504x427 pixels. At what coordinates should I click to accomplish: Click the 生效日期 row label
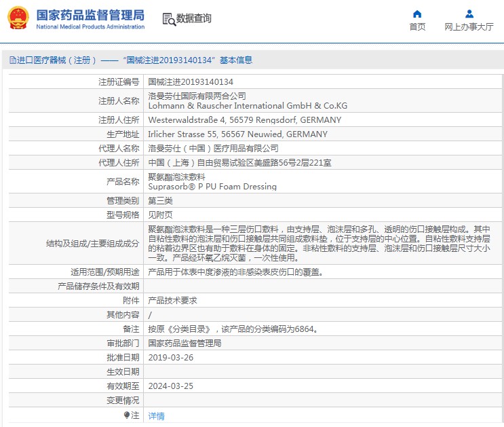[123, 372]
